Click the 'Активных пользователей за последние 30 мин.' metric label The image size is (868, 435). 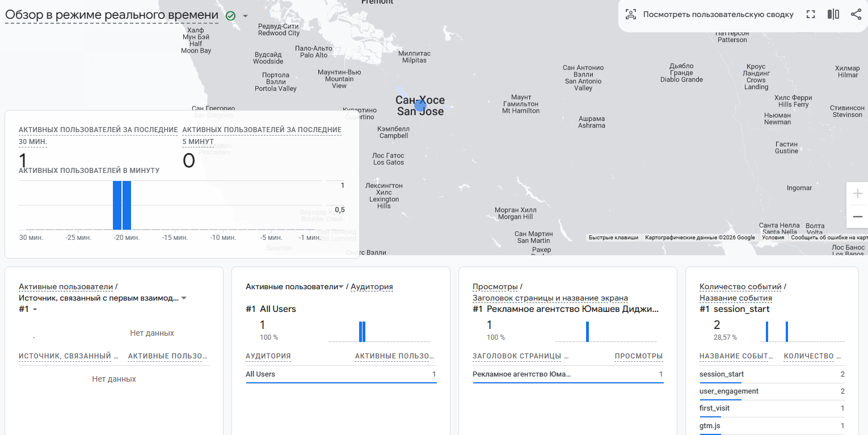pos(98,136)
